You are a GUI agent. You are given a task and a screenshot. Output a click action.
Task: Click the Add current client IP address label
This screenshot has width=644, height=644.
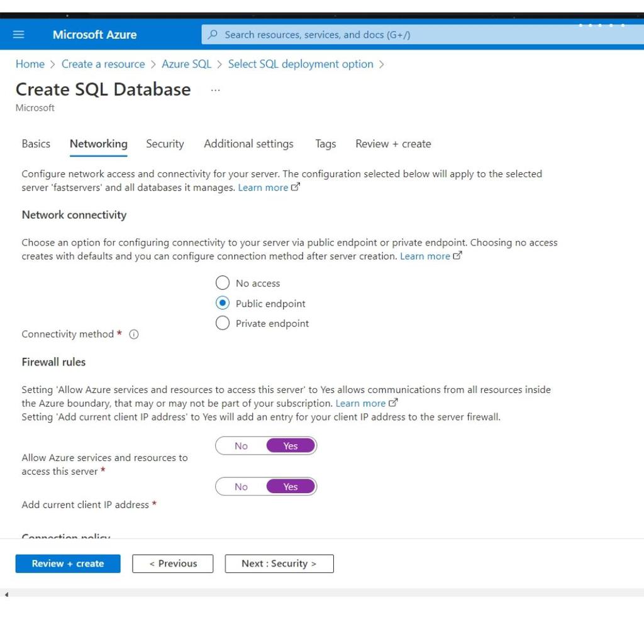click(85, 505)
